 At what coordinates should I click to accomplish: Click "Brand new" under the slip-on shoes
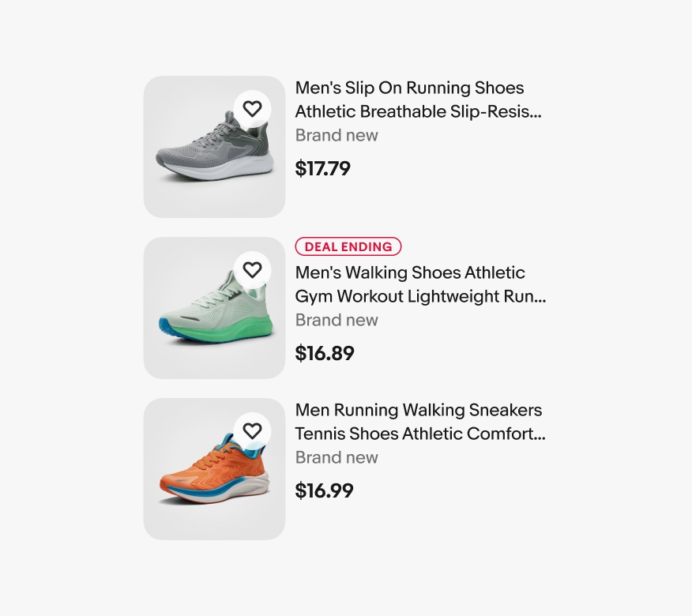pyautogui.click(x=337, y=135)
